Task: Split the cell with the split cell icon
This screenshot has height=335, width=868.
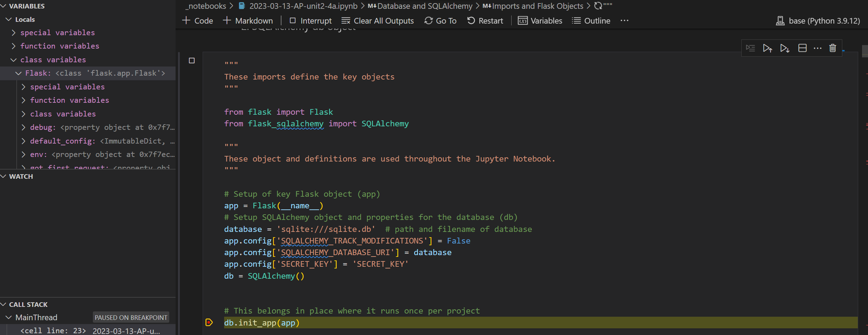Action: pyautogui.click(x=802, y=48)
